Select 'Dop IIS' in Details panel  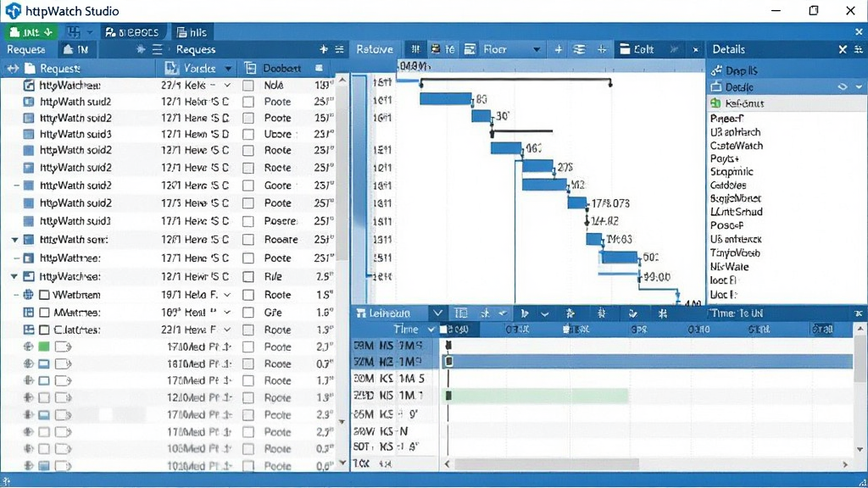pos(741,71)
